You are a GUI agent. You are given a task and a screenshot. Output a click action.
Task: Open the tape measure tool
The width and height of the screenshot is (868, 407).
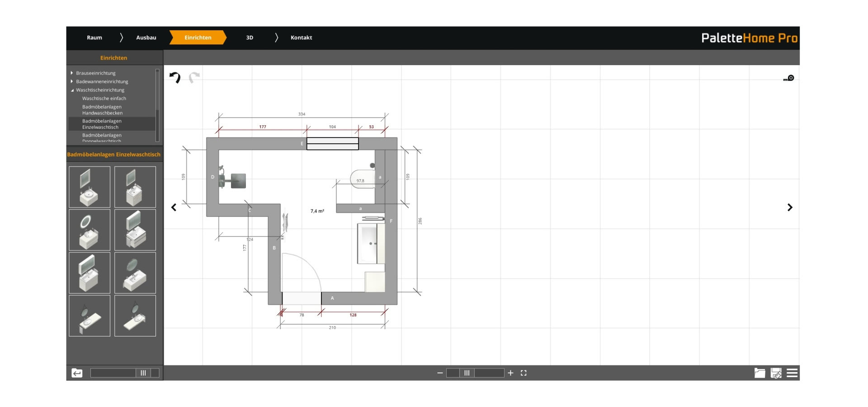[788, 78]
